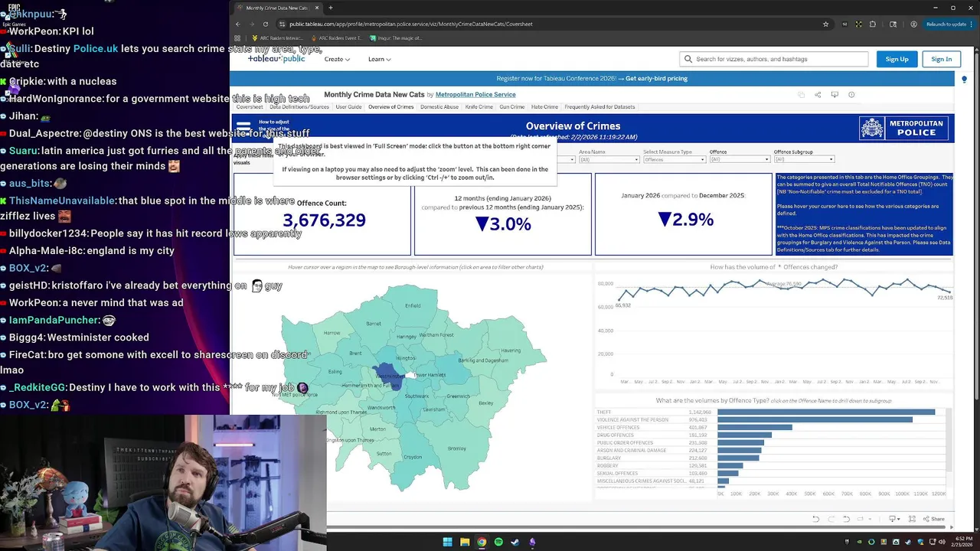980x551 pixels.
Task: Open the User Guide tab
Action: [348, 107]
